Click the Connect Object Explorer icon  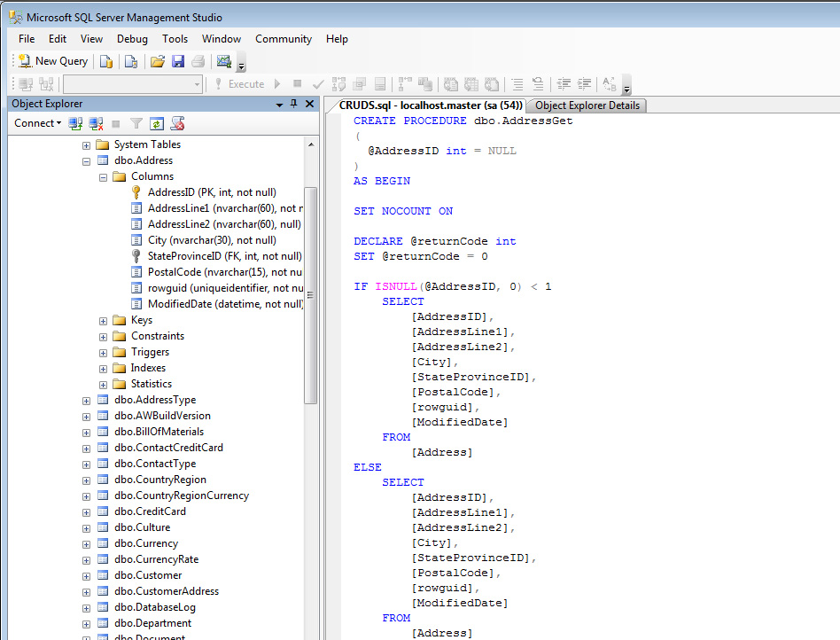pos(76,123)
